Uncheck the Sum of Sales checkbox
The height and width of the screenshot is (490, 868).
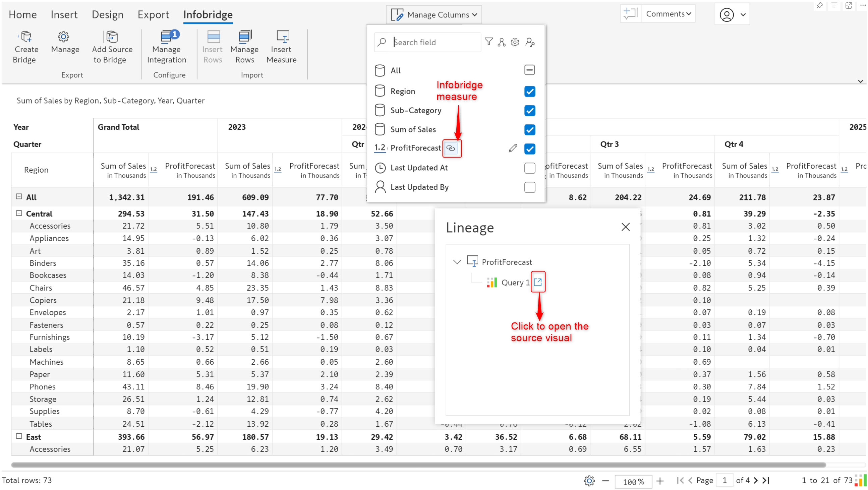pos(529,130)
